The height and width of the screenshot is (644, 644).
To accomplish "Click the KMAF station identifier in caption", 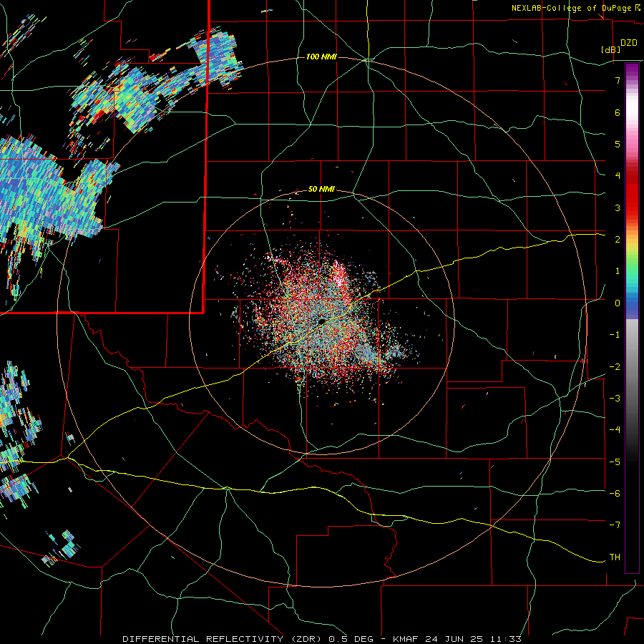I will click(x=406, y=639).
